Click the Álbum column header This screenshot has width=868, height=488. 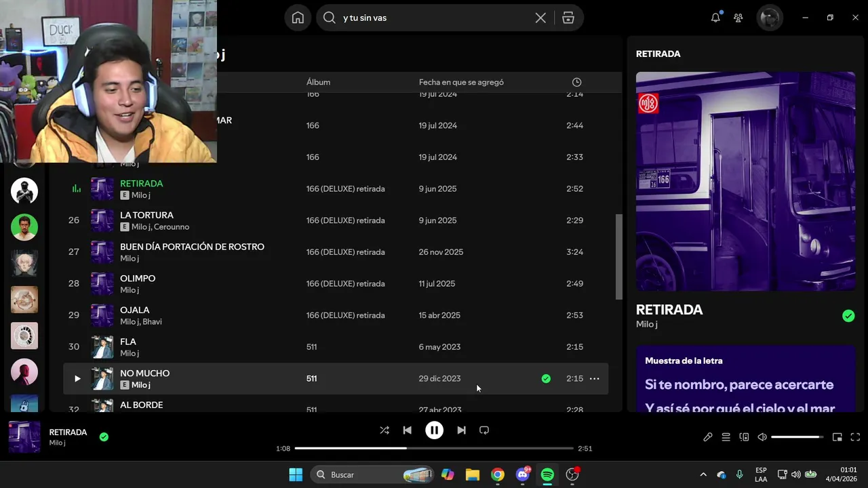pyautogui.click(x=318, y=82)
